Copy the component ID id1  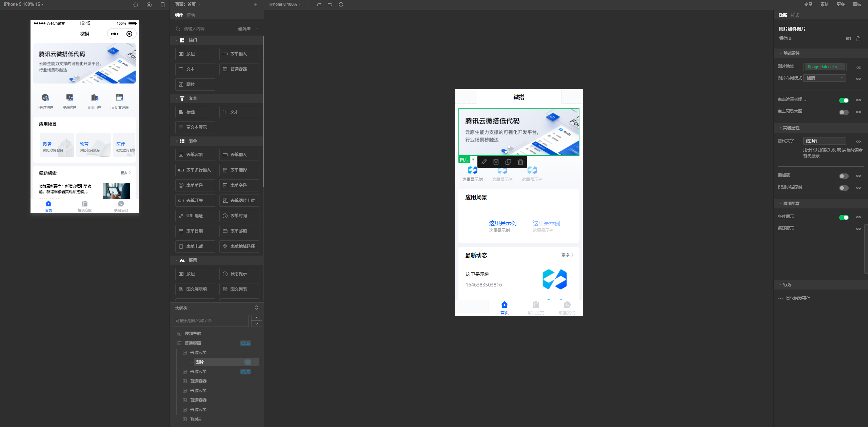click(858, 38)
